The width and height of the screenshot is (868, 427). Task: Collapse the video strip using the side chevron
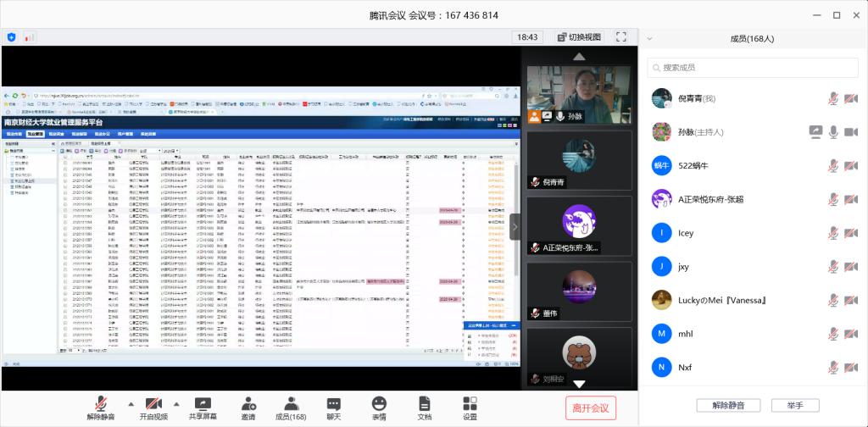click(x=515, y=226)
